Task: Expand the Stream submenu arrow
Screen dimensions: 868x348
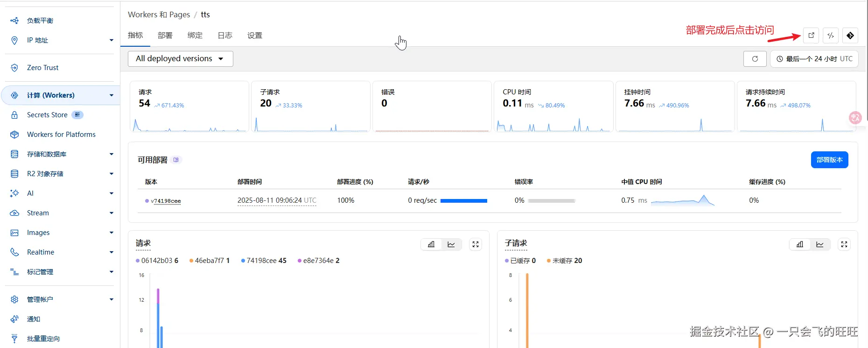Action: [112, 213]
